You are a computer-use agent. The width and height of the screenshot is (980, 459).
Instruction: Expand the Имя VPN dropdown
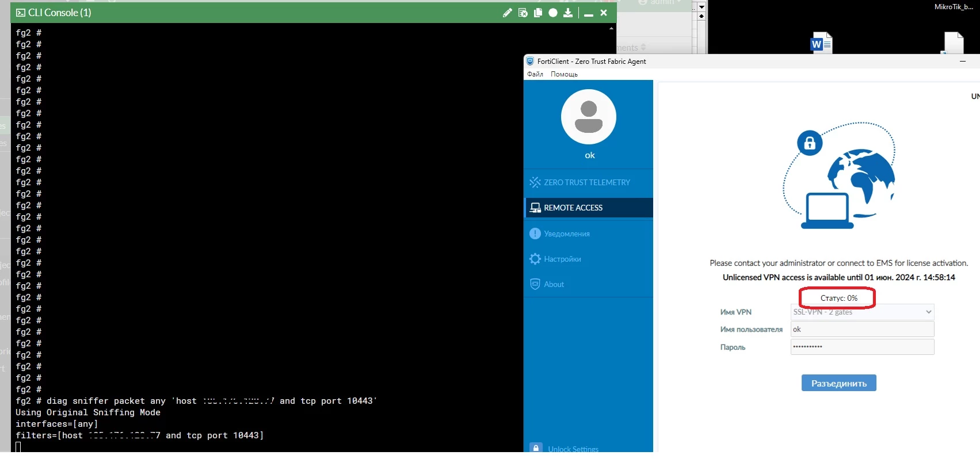(x=862, y=312)
